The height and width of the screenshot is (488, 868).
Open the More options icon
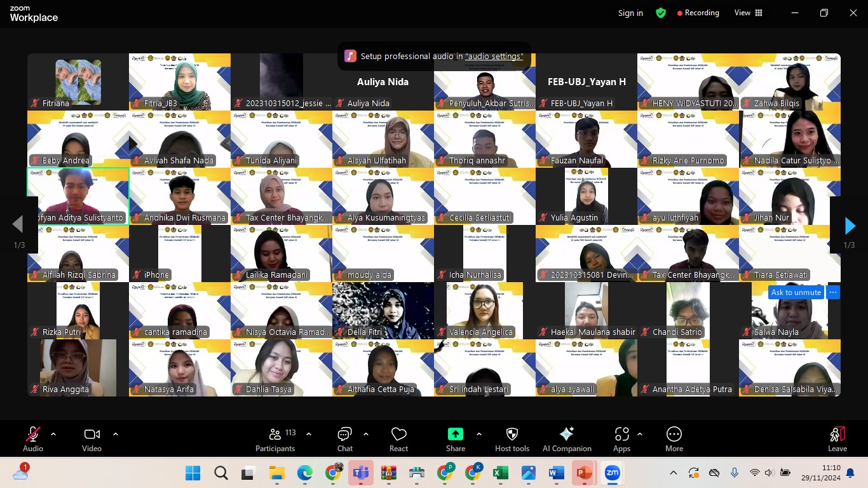click(674, 435)
